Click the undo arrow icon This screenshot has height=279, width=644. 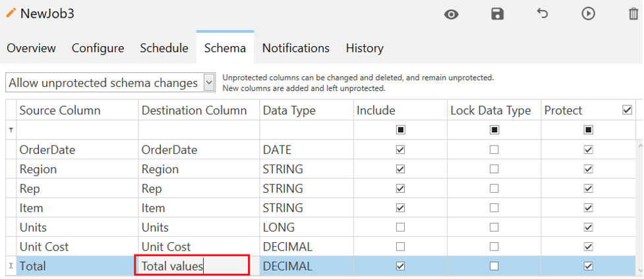click(x=542, y=14)
